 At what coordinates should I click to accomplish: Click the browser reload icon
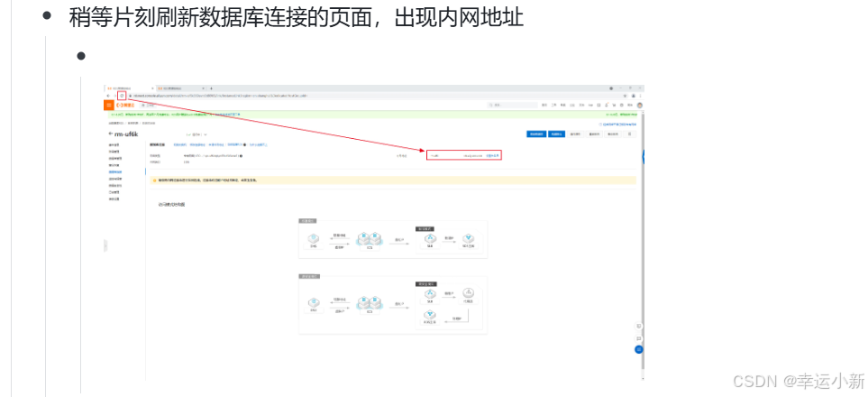(x=122, y=96)
